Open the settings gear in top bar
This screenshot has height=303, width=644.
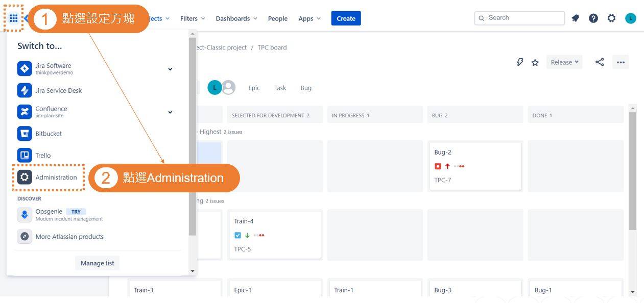click(611, 18)
